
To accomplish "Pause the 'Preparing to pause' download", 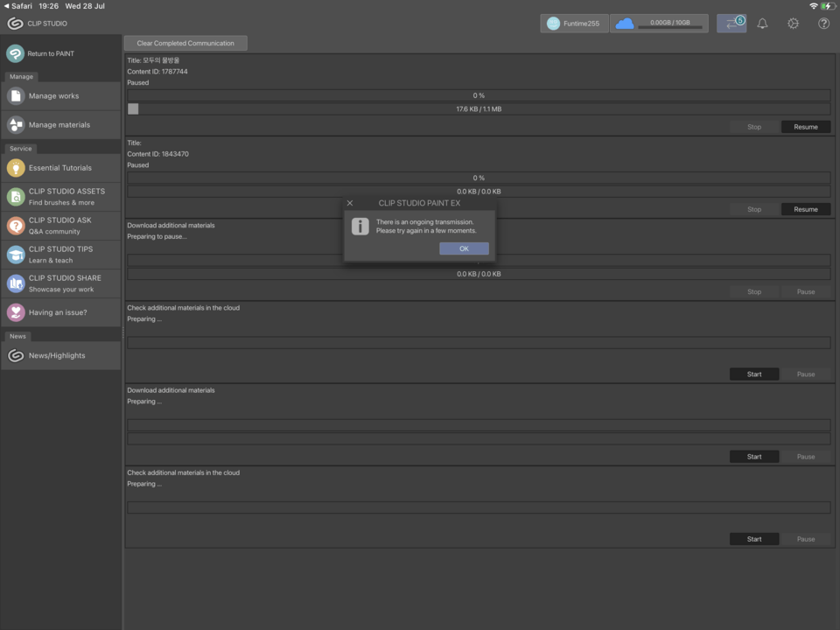I will (805, 292).
